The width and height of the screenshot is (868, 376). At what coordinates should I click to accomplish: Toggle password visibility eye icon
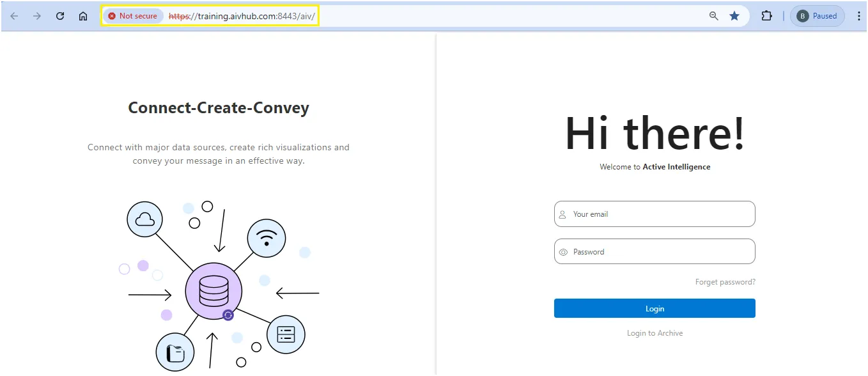563,252
